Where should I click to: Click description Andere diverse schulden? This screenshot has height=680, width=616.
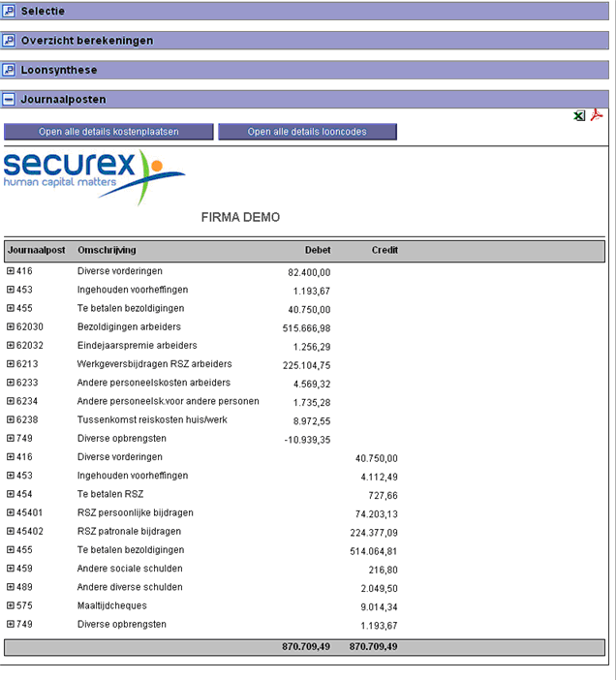tap(130, 588)
